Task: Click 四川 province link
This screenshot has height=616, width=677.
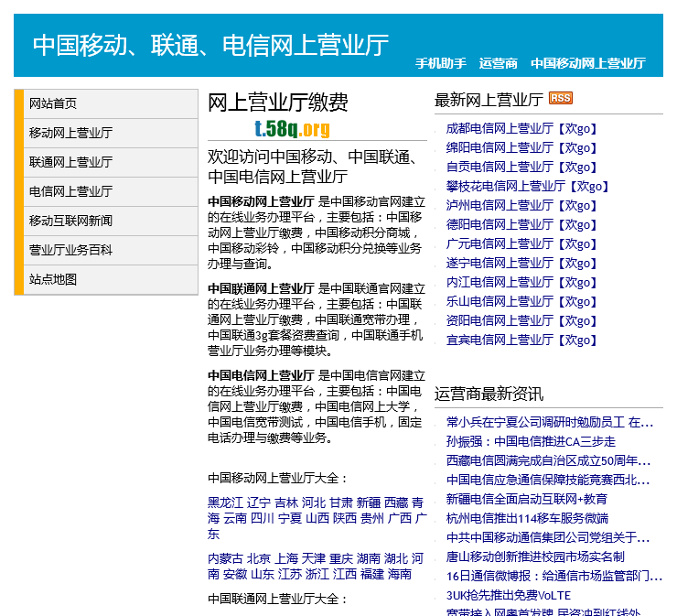Action: [x=263, y=518]
